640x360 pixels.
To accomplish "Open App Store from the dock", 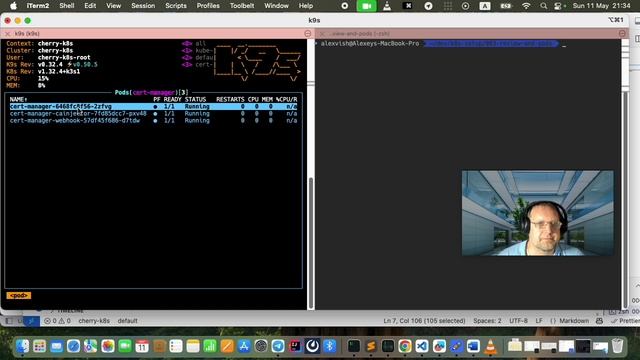I will (x=244, y=346).
